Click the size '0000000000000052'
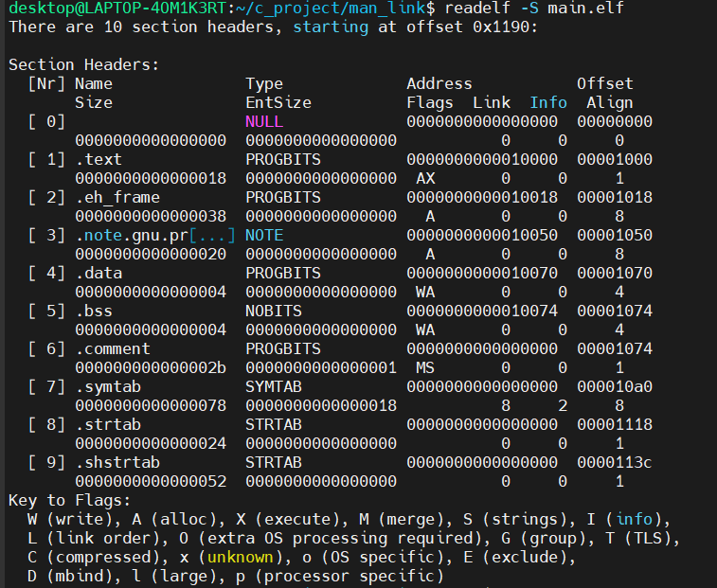 click(151, 482)
